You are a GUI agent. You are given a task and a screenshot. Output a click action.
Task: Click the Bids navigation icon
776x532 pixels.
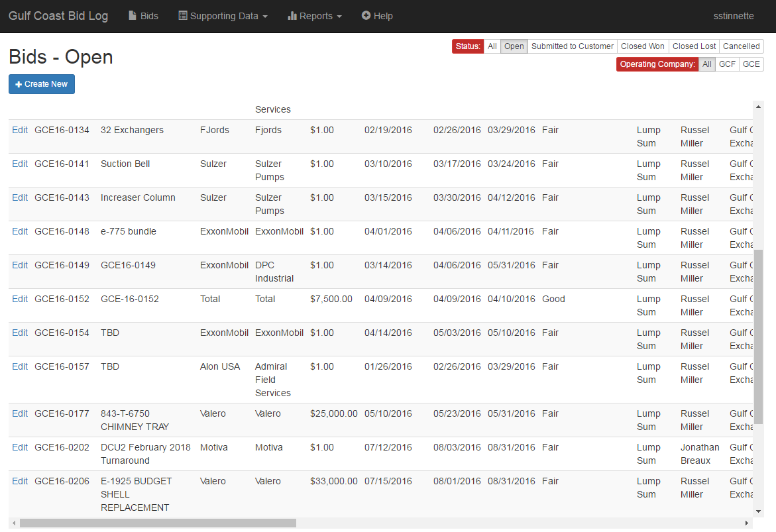(132, 16)
